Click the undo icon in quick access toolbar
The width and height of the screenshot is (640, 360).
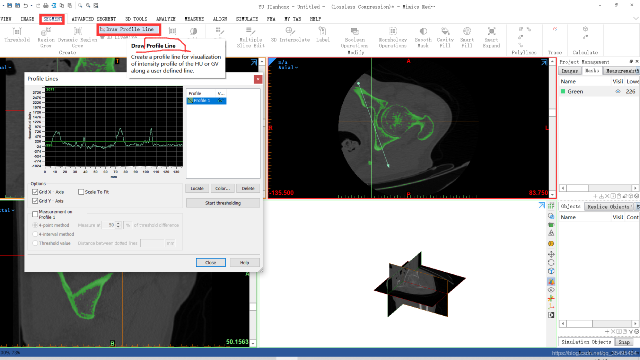tap(26, 6)
